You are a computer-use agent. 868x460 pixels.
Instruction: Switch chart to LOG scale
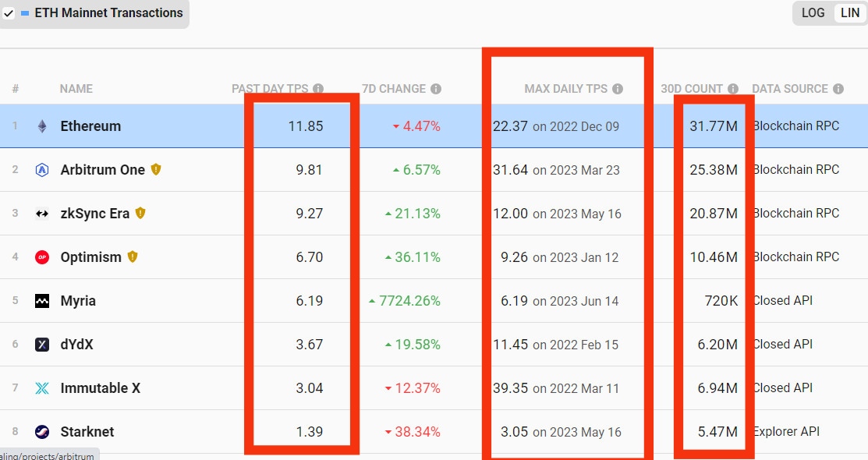[813, 13]
